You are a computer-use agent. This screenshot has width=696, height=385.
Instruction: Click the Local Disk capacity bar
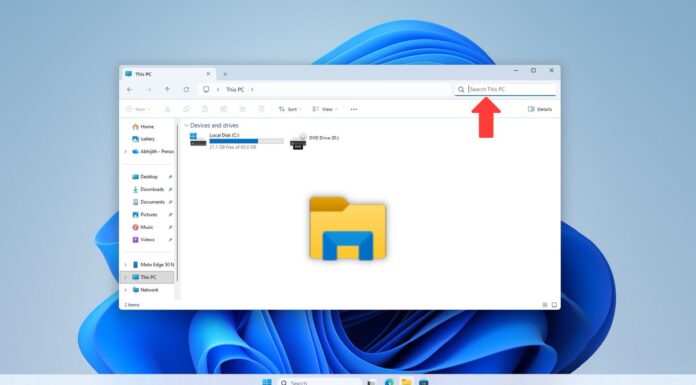coord(246,141)
